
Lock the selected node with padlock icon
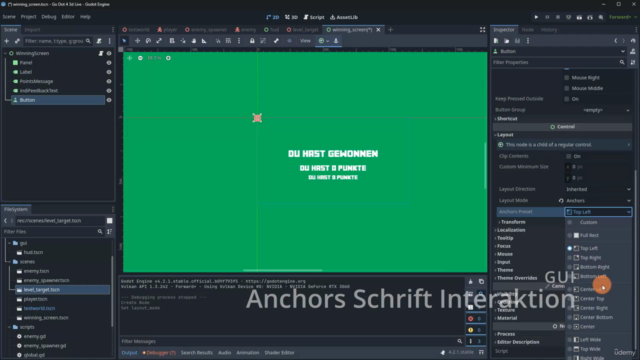point(252,41)
